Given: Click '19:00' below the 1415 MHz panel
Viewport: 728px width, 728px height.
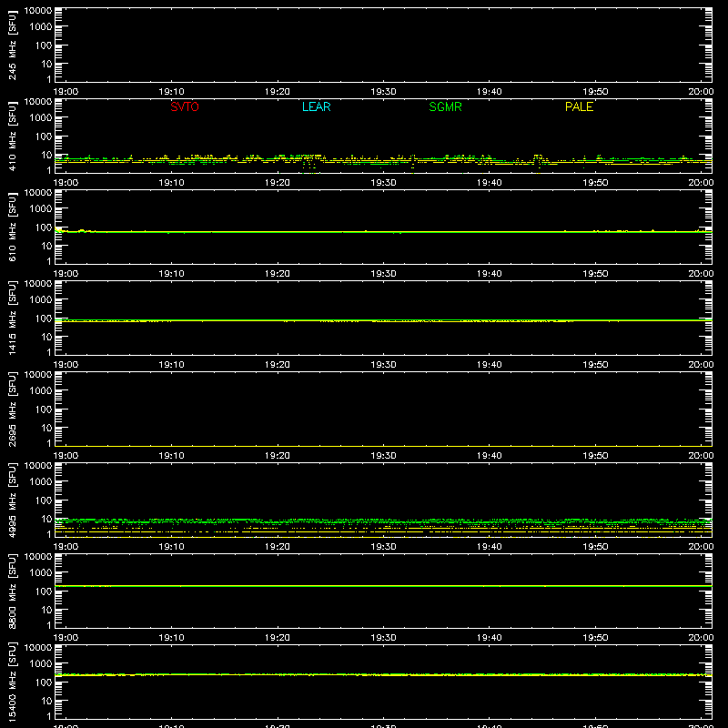Looking at the screenshot, I should [66, 365].
